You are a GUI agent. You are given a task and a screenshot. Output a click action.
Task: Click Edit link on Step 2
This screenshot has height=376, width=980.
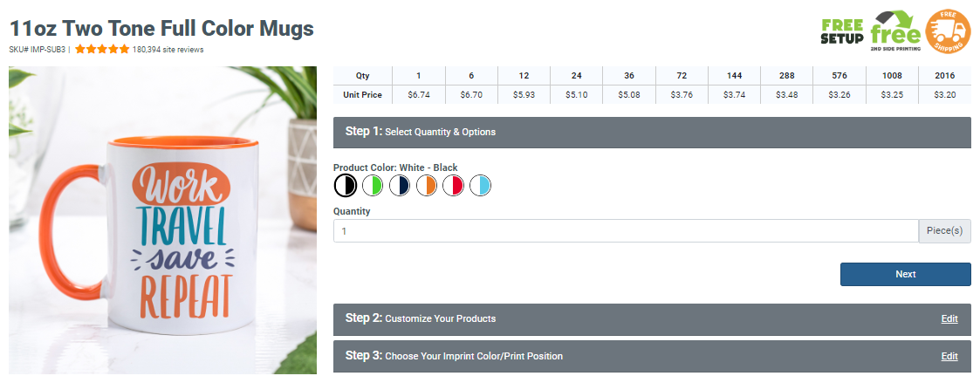point(949,319)
